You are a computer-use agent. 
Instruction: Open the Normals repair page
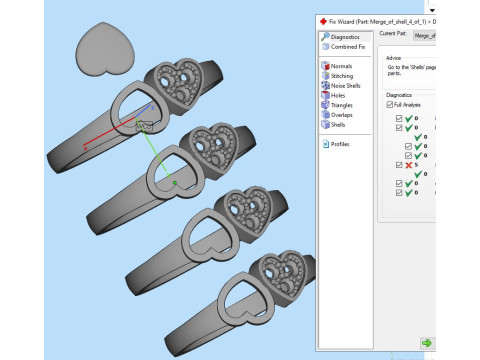pyautogui.click(x=337, y=66)
